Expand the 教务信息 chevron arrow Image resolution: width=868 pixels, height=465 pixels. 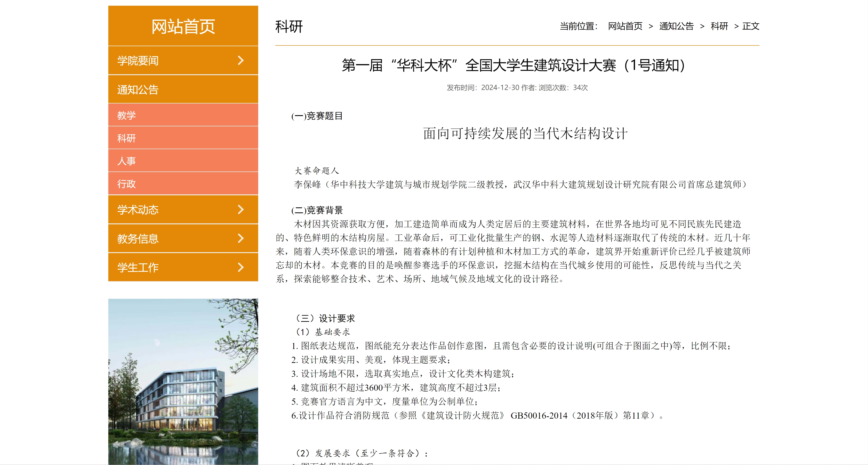[x=240, y=238]
